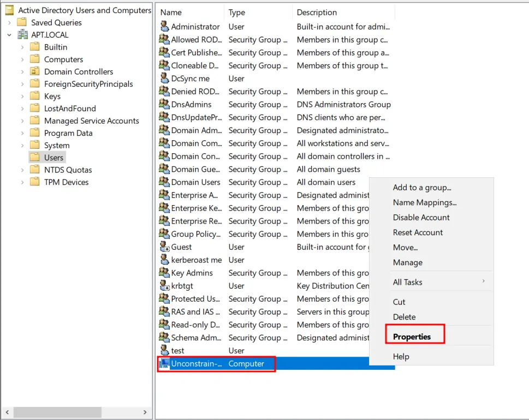
Task: Select the DnsUpdatePr... group row
Action: 276,117
